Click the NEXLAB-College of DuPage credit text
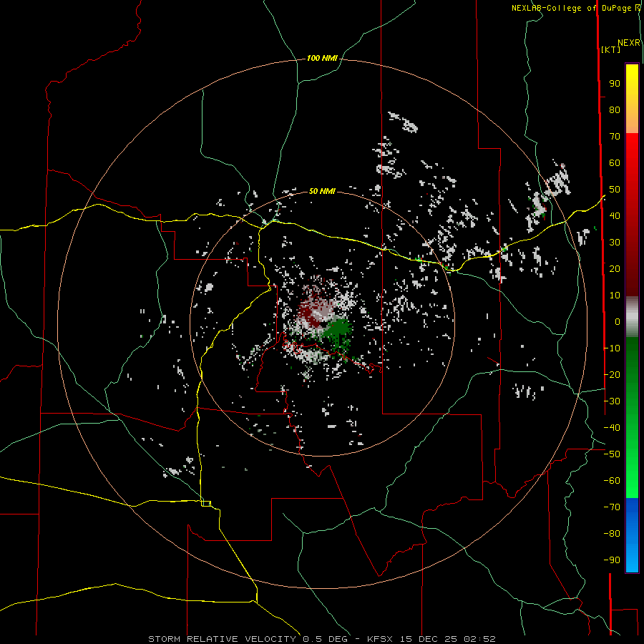644x644 pixels. coord(575,8)
